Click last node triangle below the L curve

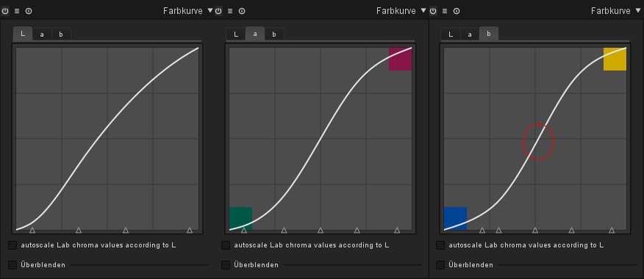coord(190,231)
